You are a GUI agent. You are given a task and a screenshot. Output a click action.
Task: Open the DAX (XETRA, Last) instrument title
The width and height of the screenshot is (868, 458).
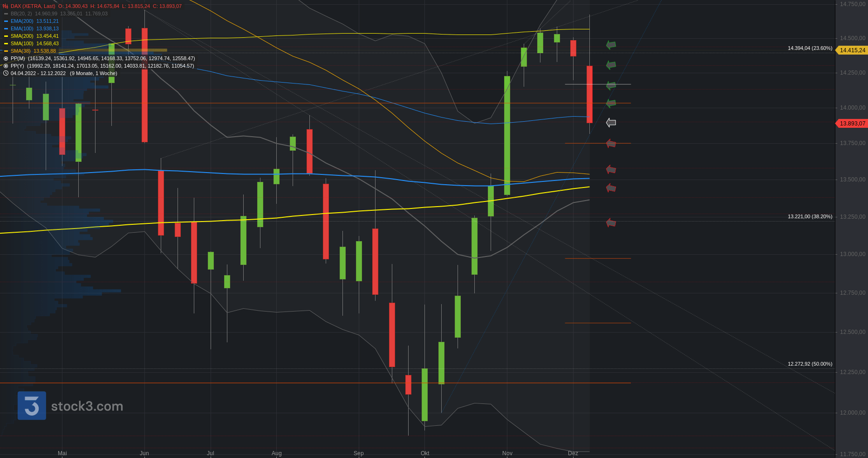point(33,6)
